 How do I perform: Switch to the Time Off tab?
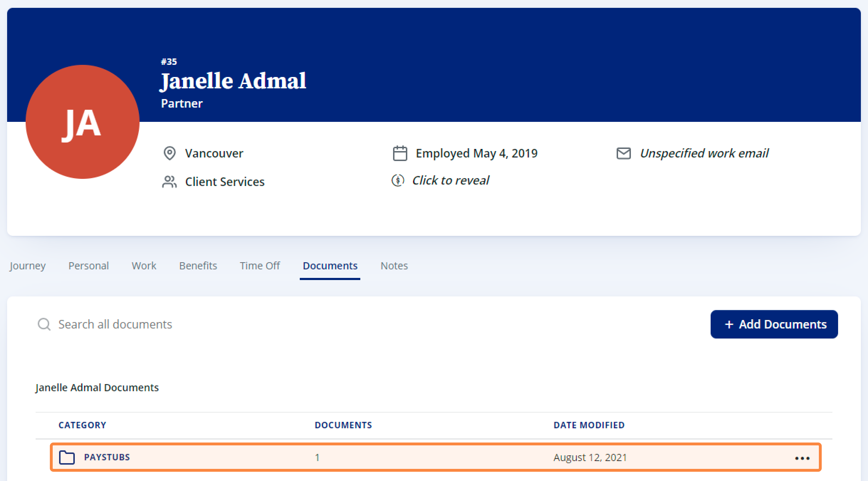click(260, 265)
